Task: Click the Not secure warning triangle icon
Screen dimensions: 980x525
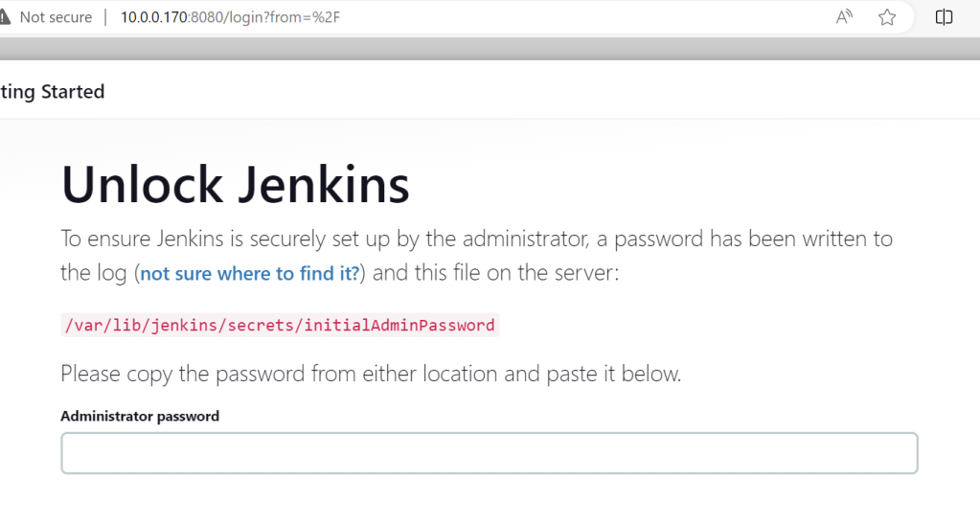Action: pos(5,17)
